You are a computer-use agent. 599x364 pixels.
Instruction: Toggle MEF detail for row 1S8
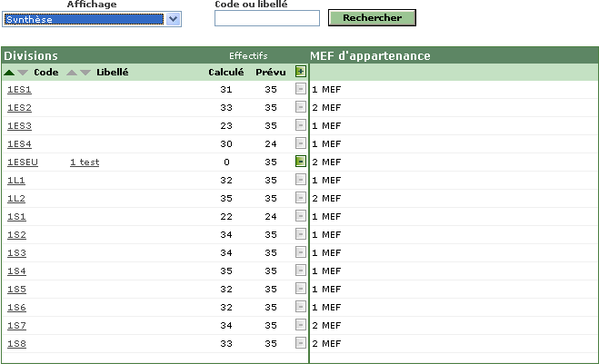(301, 343)
